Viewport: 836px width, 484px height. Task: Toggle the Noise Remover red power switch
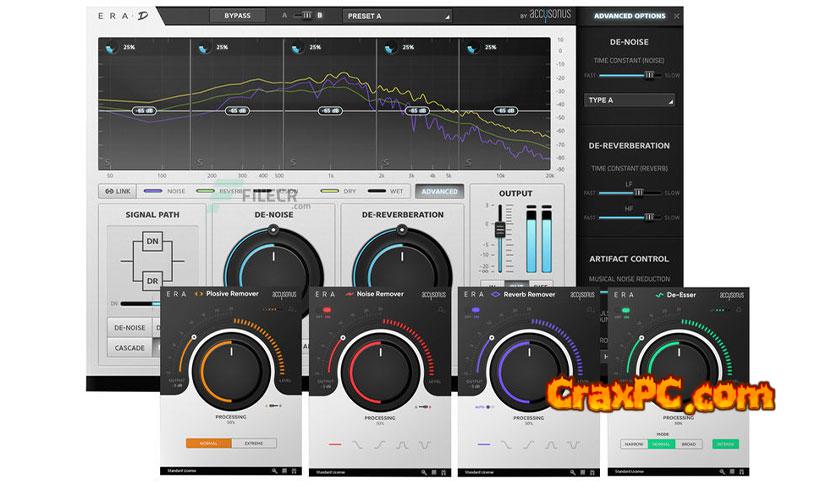[x=327, y=310]
